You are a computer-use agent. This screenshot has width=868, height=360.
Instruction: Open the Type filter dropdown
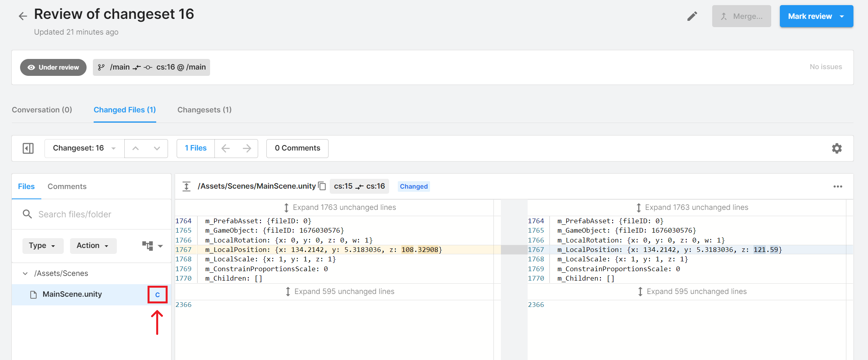[x=42, y=246]
